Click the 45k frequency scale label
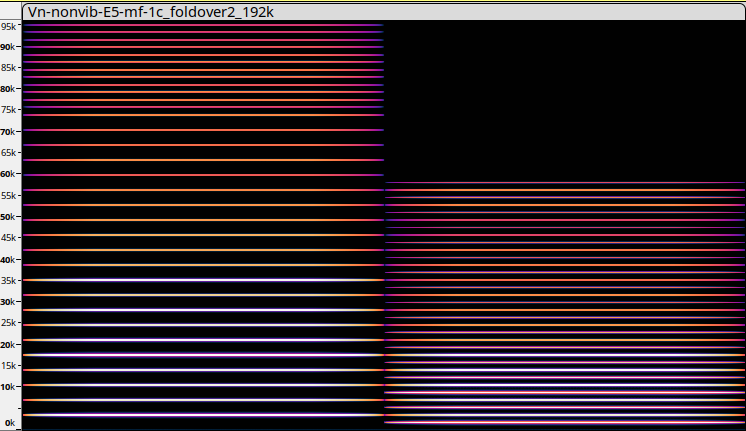 (x=9, y=238)
